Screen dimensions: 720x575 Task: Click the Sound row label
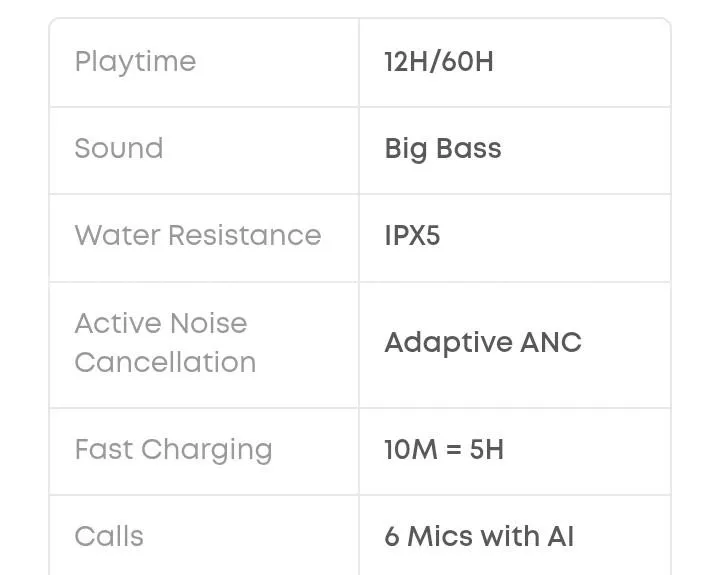click(118, 149)
